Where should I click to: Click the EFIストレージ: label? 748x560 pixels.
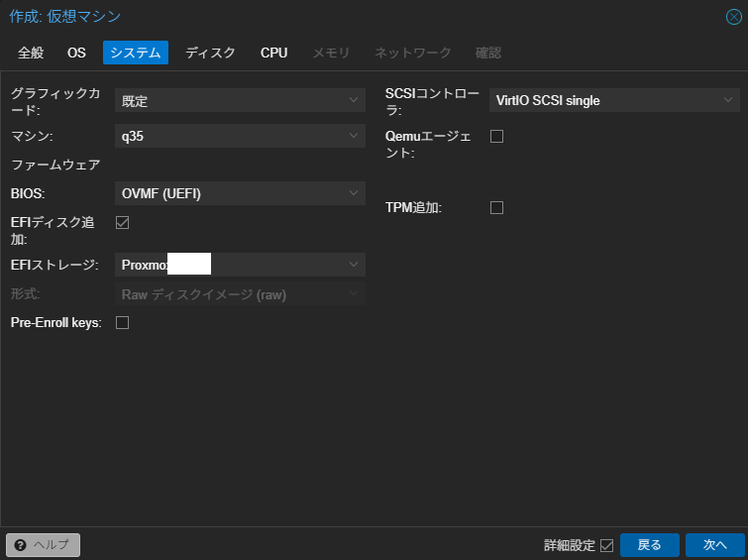click(54, 265)
